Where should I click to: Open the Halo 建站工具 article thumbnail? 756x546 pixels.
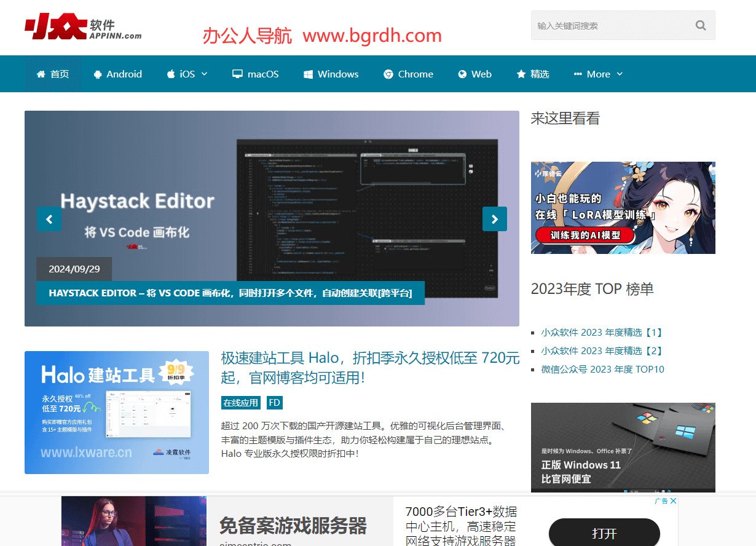tap(117, 413)
